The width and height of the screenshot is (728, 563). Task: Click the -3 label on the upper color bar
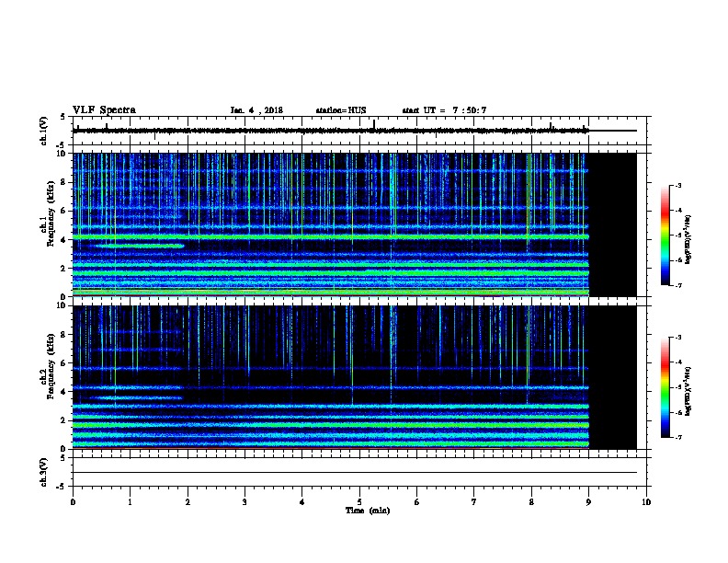(x=677, y=185)
